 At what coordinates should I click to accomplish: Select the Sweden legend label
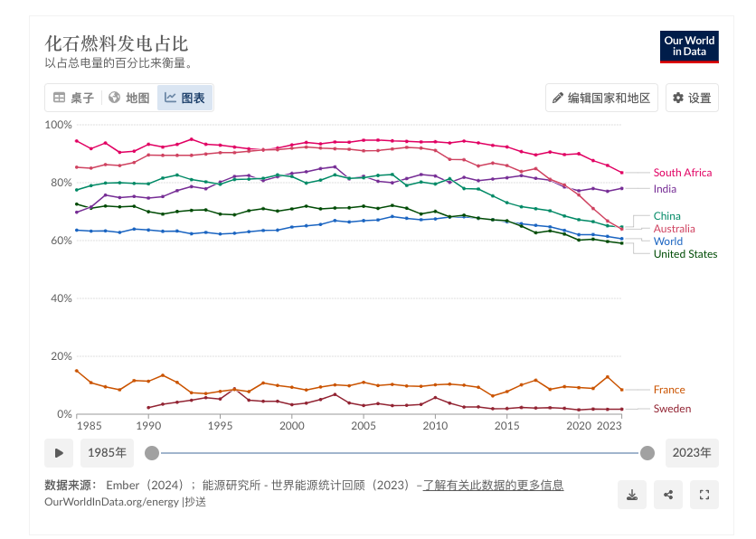[x=672, y=409]
